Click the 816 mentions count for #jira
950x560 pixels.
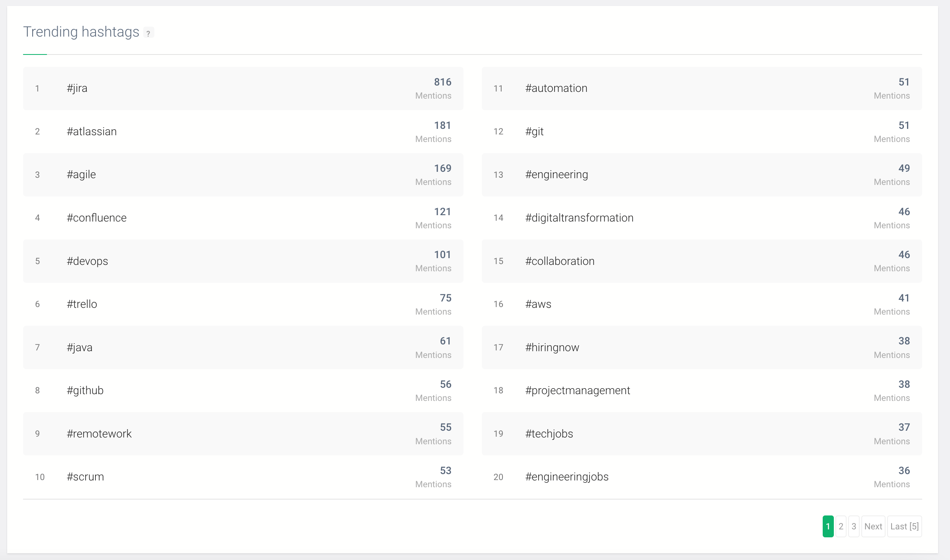442,82
